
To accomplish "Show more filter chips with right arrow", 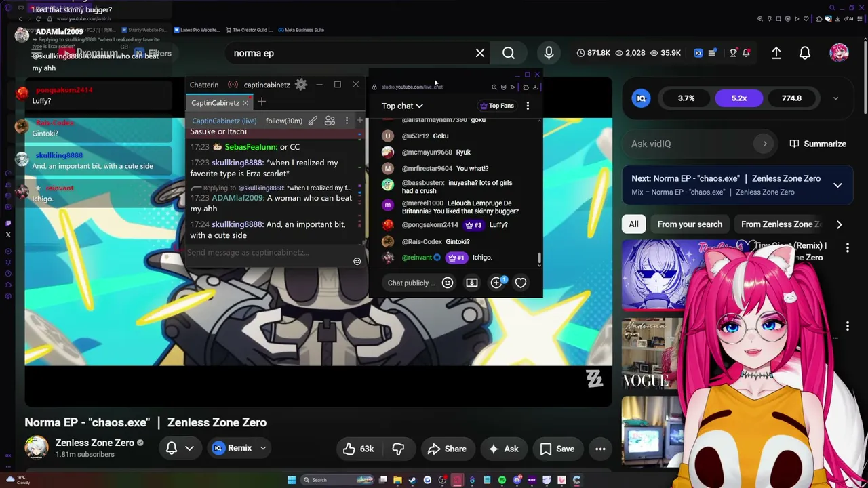I will [839, 224].
